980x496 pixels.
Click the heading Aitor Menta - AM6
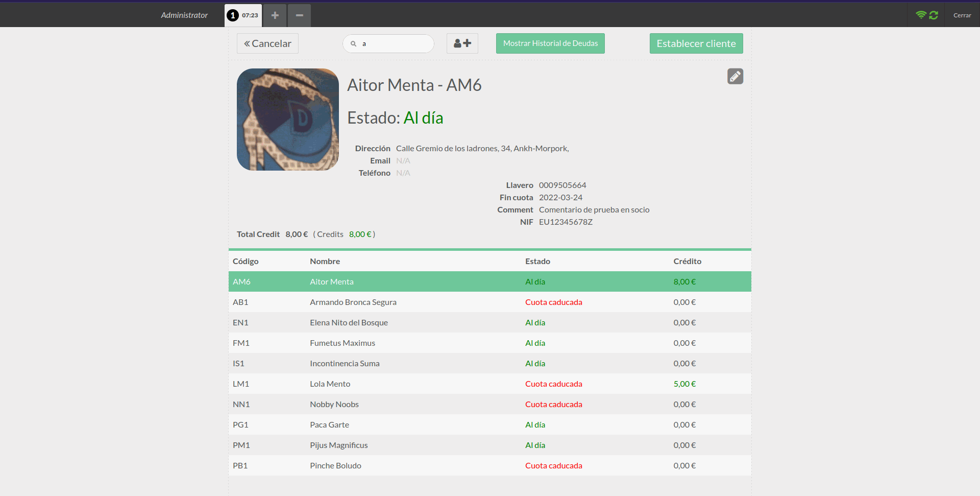(414, 85)
